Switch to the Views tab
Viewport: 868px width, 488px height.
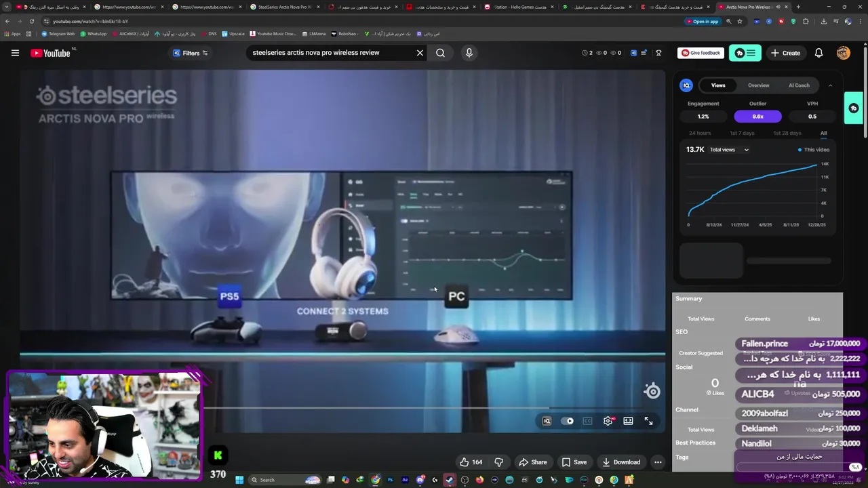pyautogui.click(x=717, y=85)
